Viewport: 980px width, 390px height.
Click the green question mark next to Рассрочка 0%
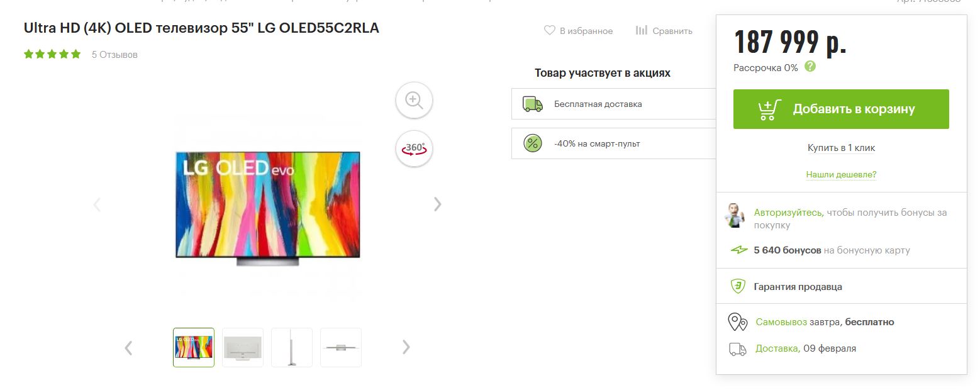tap(810, 66)
